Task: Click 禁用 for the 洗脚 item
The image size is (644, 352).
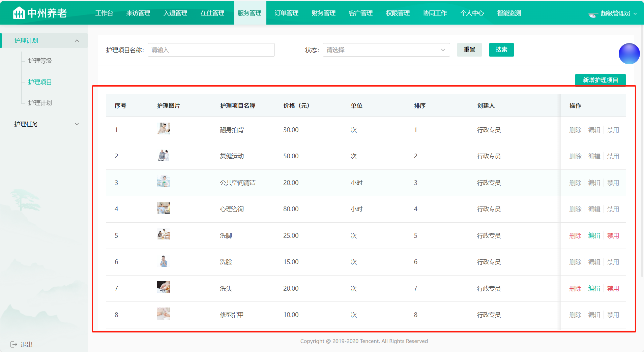Action: [x=613, y=235]
